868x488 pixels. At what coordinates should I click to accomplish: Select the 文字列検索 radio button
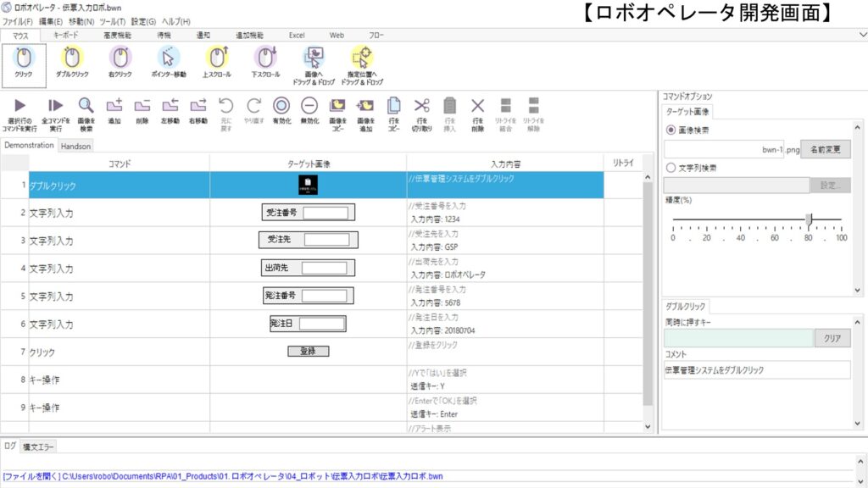coord(671,168)
